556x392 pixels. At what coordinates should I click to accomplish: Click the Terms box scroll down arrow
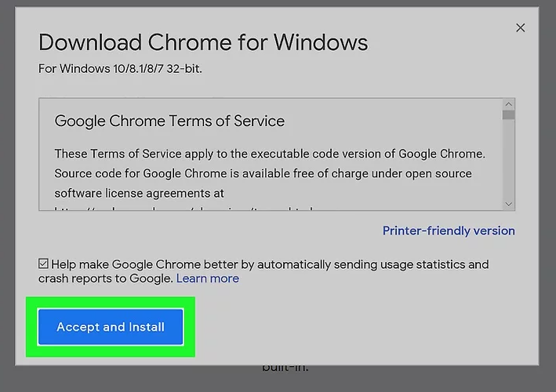[x=509, y=204]
